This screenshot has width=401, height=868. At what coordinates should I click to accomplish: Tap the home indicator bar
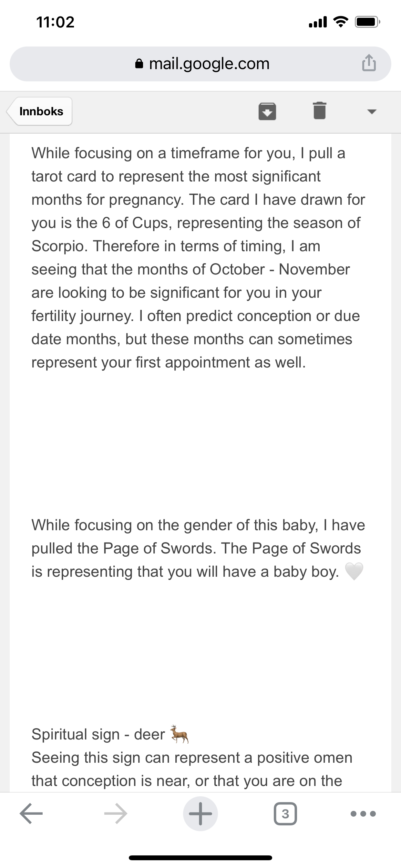click(200, 858)
